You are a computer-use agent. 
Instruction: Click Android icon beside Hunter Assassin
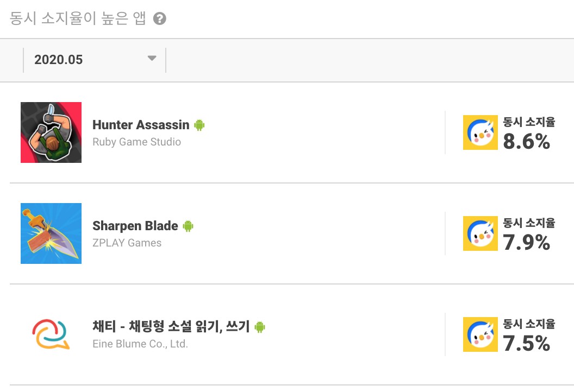tap(199, 125)
